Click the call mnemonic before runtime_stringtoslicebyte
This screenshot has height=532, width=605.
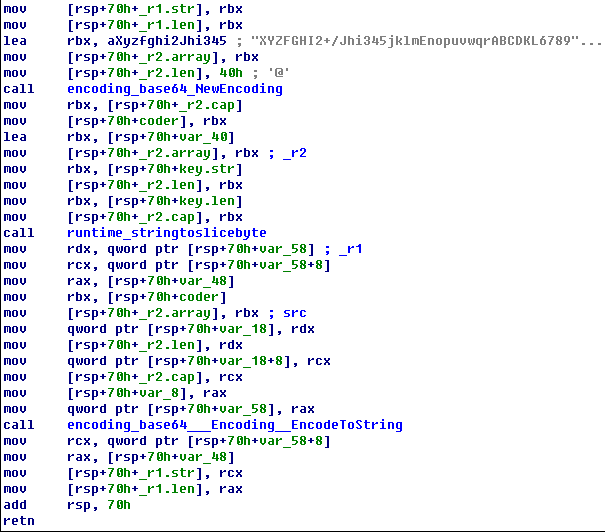click(19, 233)
